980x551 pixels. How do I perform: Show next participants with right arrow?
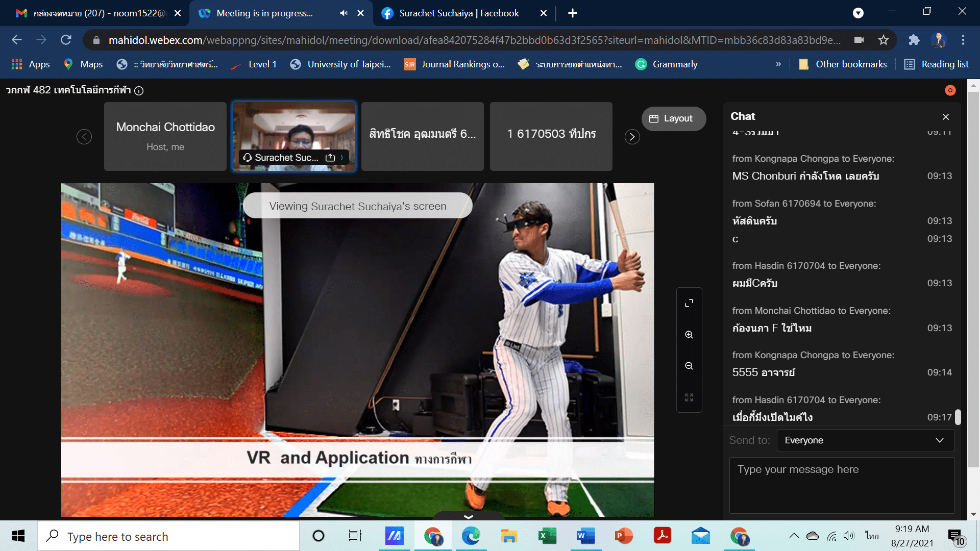[x=632, y=137]
